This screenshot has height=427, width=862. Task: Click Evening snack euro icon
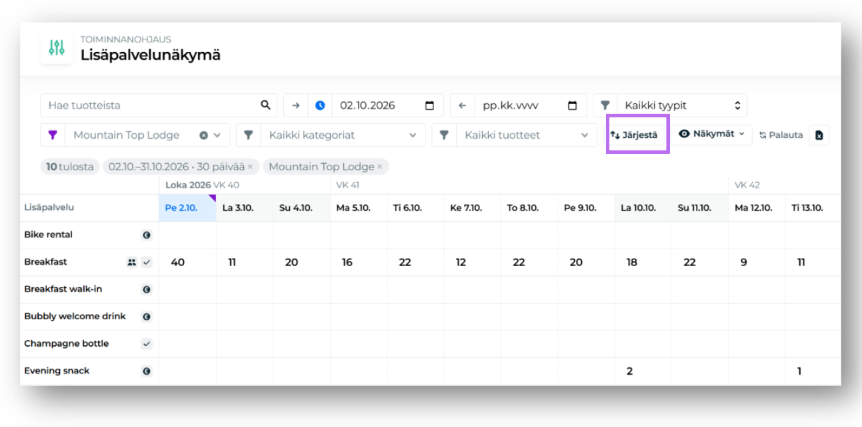[146, 371]
